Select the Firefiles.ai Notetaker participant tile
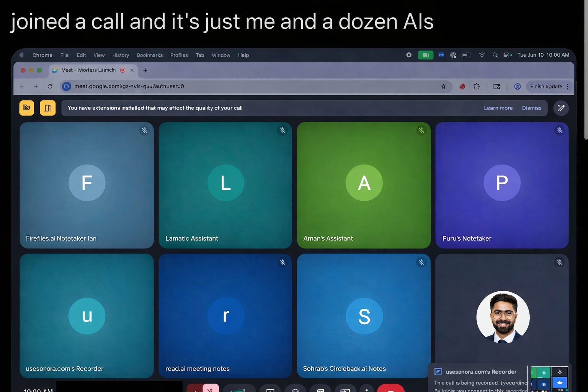This screenshot has height=392, width=588. point(87,185)
